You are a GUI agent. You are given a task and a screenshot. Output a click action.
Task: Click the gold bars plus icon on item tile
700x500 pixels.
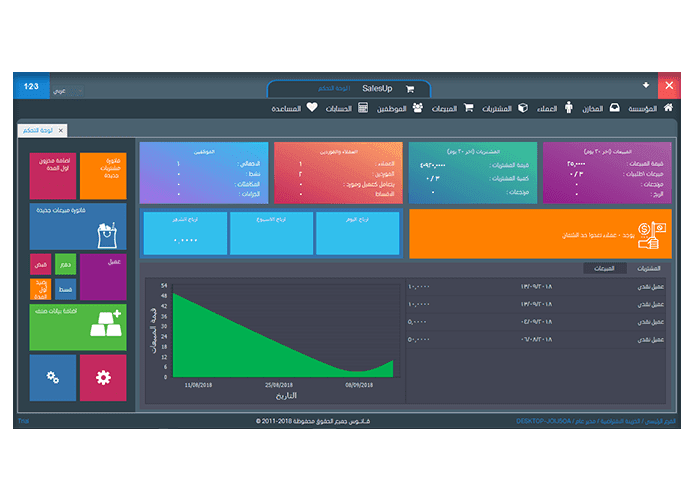106,323
